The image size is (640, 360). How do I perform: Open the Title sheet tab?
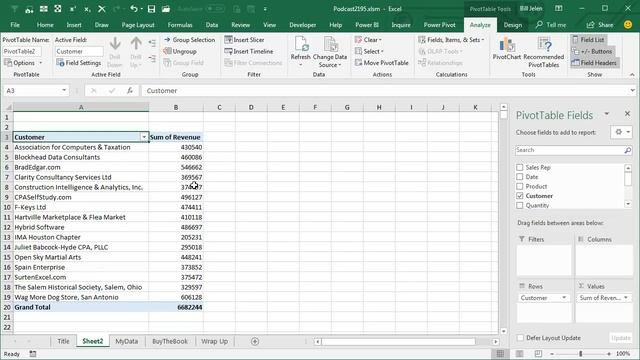(x=63, y=341)
